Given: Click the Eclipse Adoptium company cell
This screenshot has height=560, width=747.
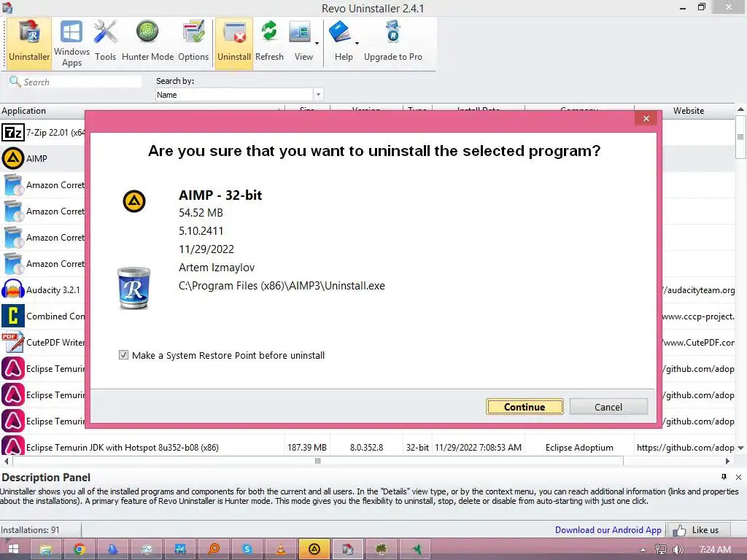Looking at the screenshot, I should pos(579,448).
